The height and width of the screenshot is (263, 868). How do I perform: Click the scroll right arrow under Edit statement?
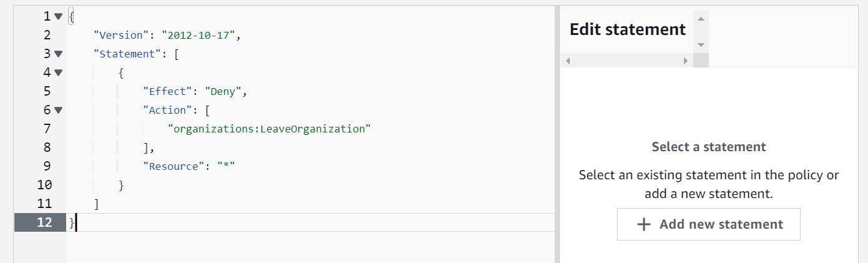point(685,61)
